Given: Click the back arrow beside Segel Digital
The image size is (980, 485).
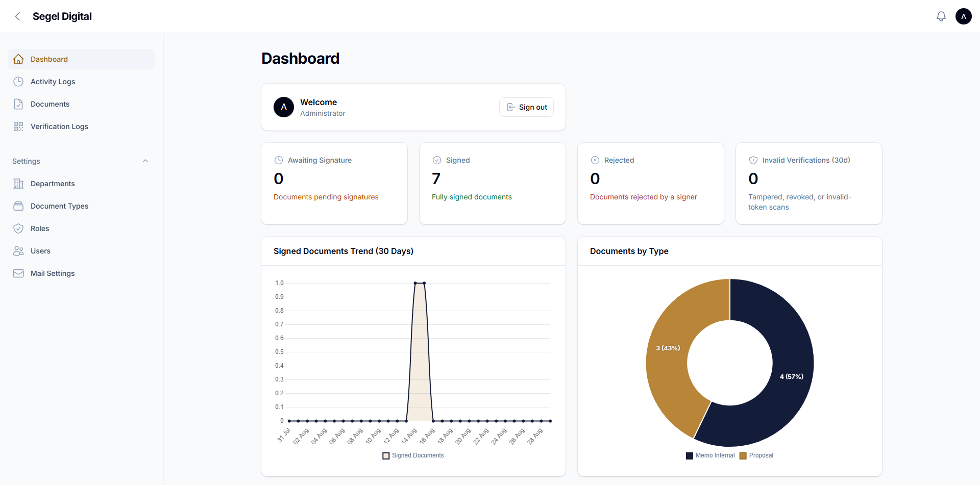Looking at the screenshot, I should click(18, 16).
